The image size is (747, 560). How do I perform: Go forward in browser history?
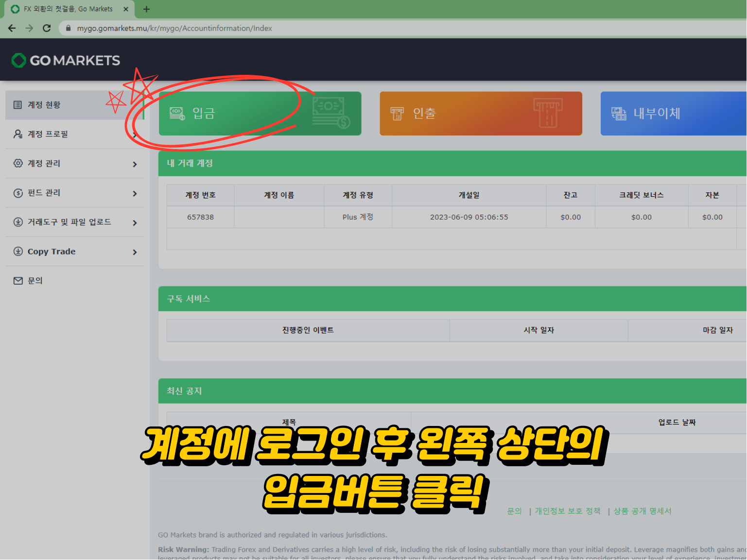pyautogui.click(x=29, y=28)
